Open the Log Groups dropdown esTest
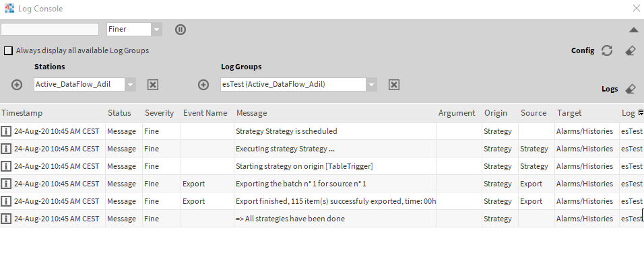Image resolution: width=644 pixels, height=255 pixels. (x=371, y=85)
